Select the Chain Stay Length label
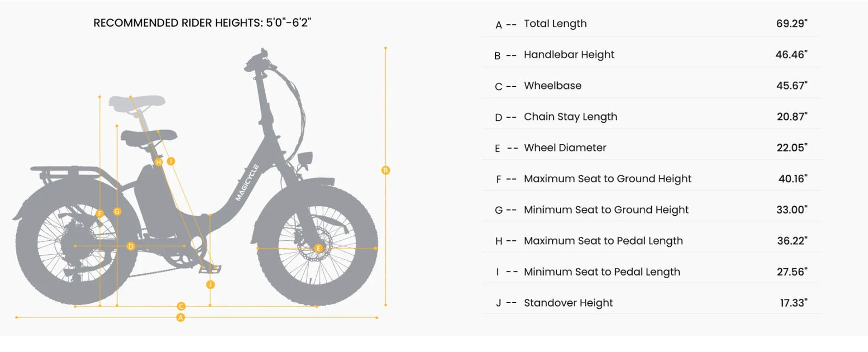This screenshot has height=352, width=868. click(570, 117)
